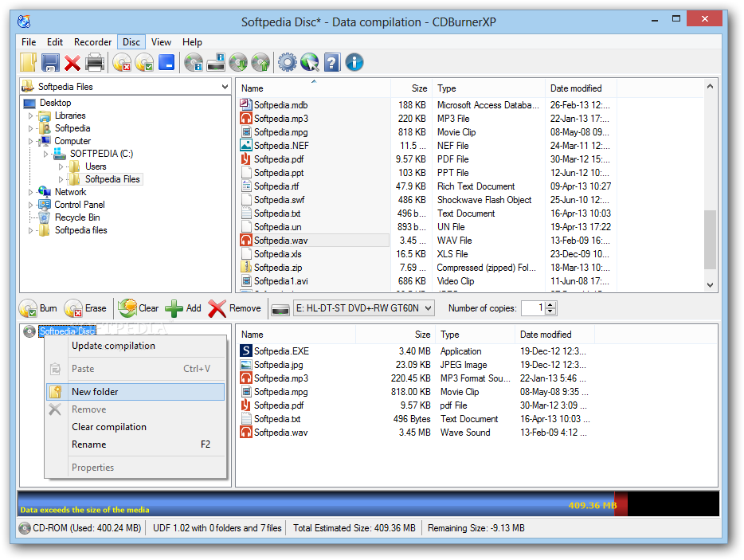Choose New folder from context menu

(x=135, y=392)
